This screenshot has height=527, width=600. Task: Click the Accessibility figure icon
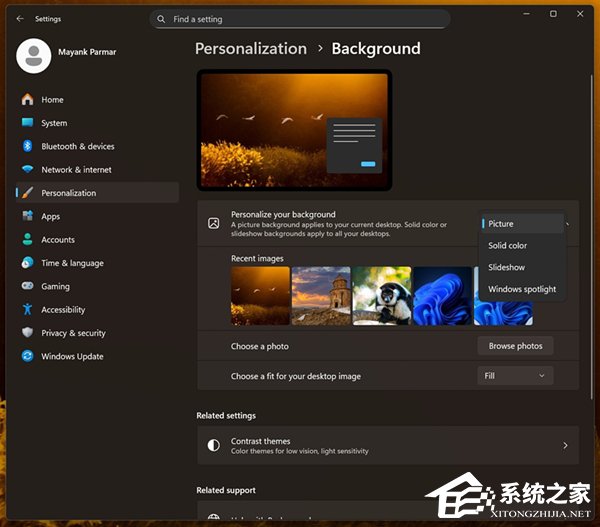click(28, 309)
